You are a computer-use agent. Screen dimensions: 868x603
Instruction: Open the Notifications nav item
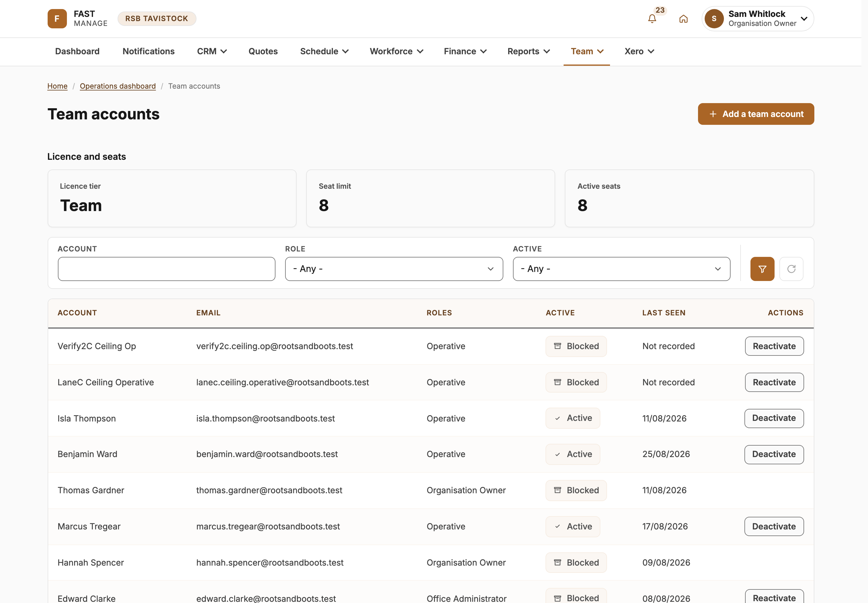(149, 51)
